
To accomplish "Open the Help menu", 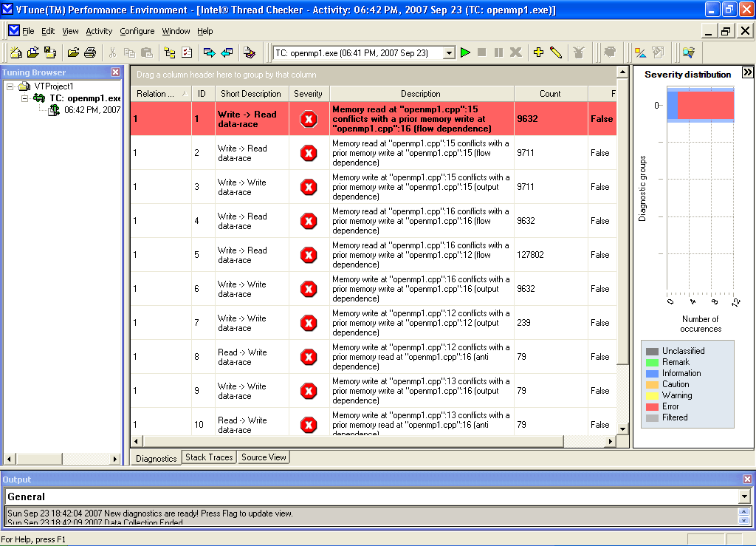I will 205,31.
